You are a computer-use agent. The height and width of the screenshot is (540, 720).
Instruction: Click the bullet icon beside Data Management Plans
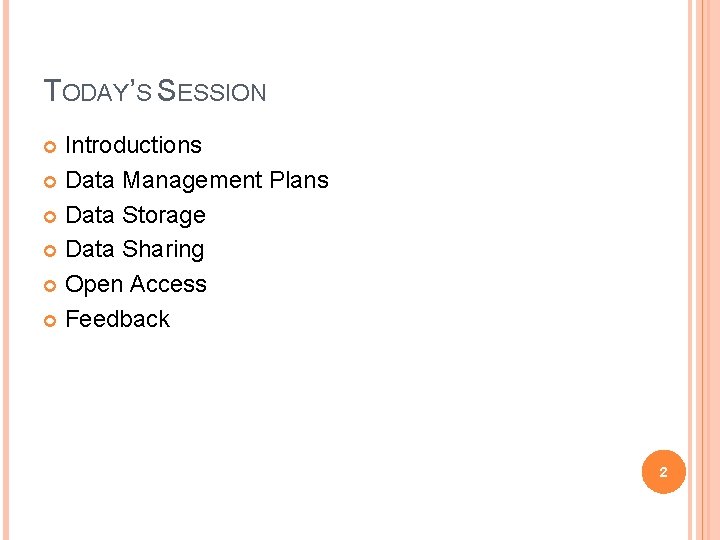tap(51, 182)
